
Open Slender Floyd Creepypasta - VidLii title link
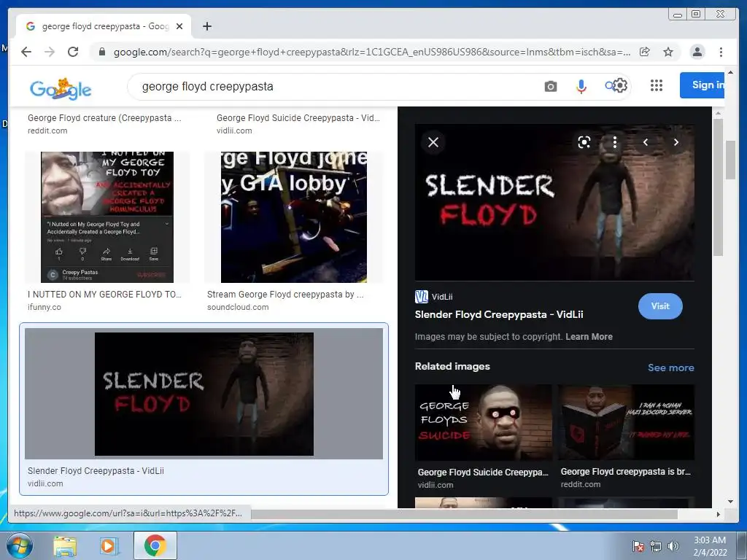tap(499, 314)
